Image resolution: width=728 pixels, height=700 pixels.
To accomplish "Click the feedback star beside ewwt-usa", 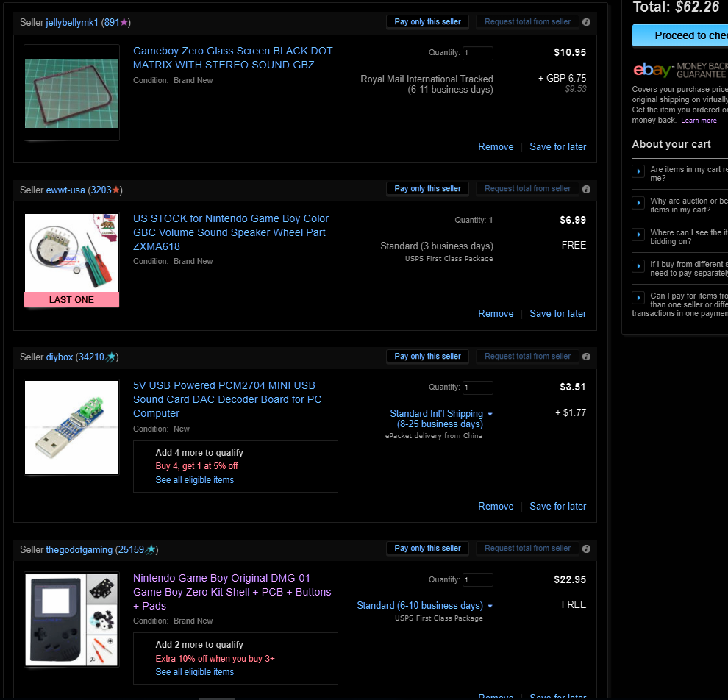I will [116, 190].
